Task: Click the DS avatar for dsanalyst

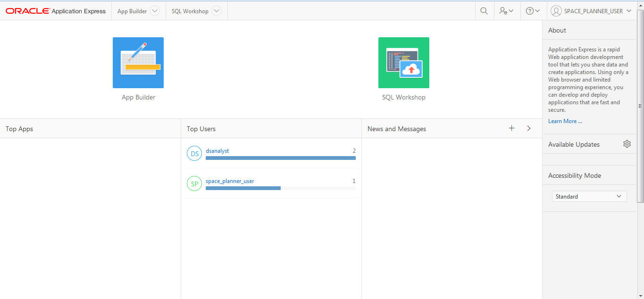Action: pyautogui.click(x=194, y=153)
